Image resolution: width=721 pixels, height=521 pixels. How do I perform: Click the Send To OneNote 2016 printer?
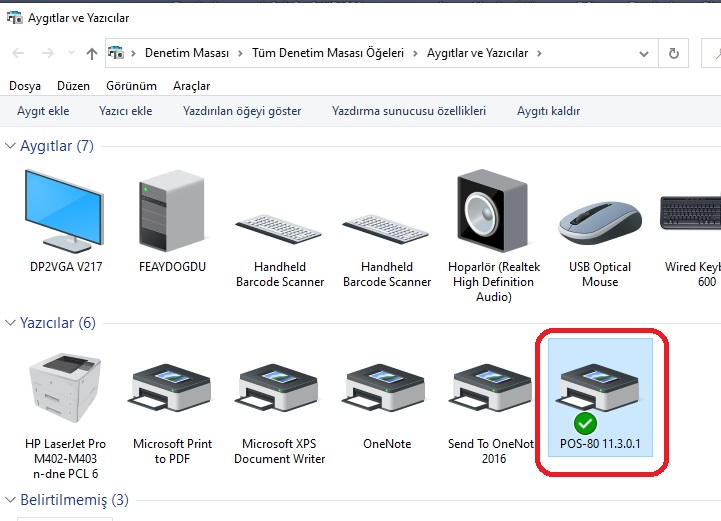click(x=491, y=390)
